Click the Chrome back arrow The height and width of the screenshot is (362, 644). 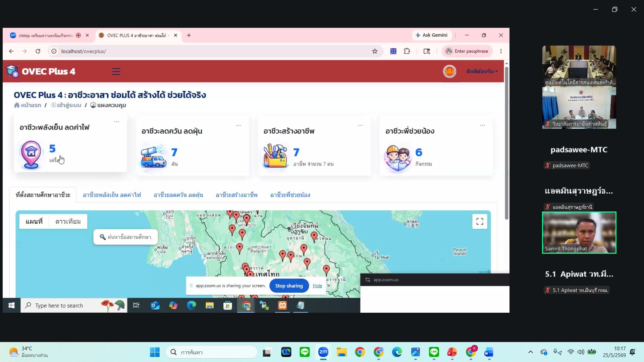(11, 51)
